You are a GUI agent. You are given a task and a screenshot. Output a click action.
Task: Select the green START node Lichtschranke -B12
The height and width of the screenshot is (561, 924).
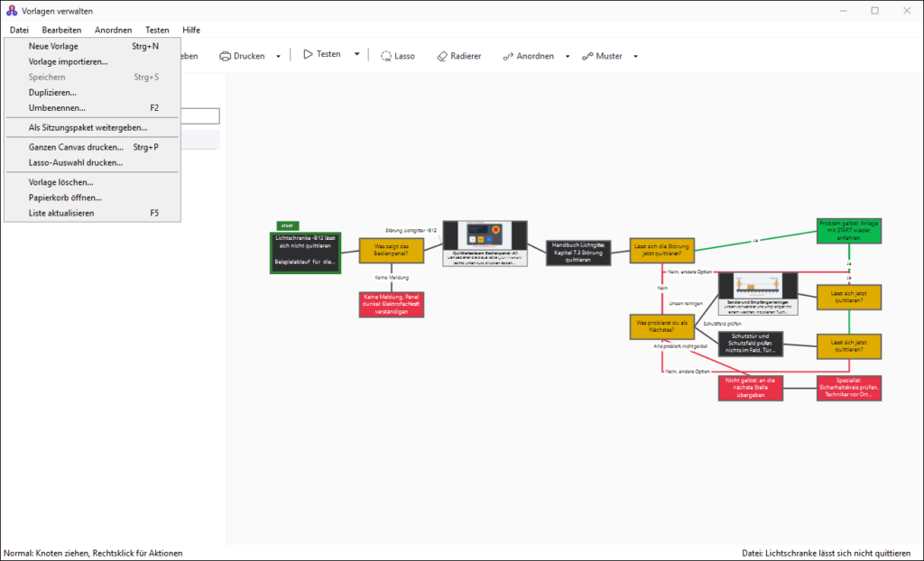point(305,253)
